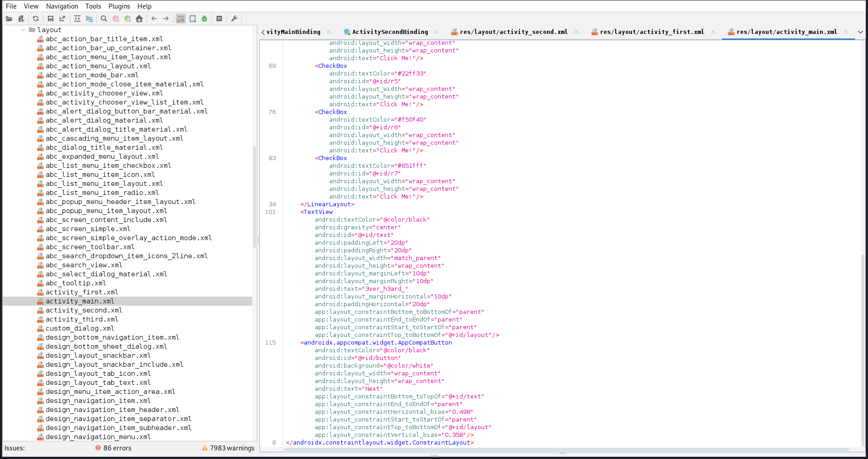Image resolution: width=868 pixels, height=459 pixels.
Task: Navigate back with the left arrow icon
Action: [154, 19]
